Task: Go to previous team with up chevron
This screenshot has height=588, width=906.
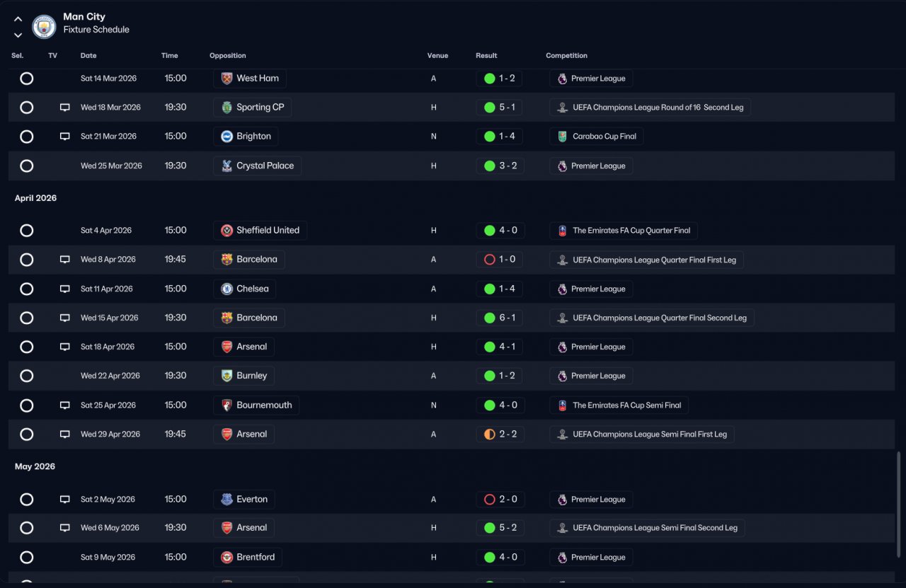Action: click(x=18, y=19)
